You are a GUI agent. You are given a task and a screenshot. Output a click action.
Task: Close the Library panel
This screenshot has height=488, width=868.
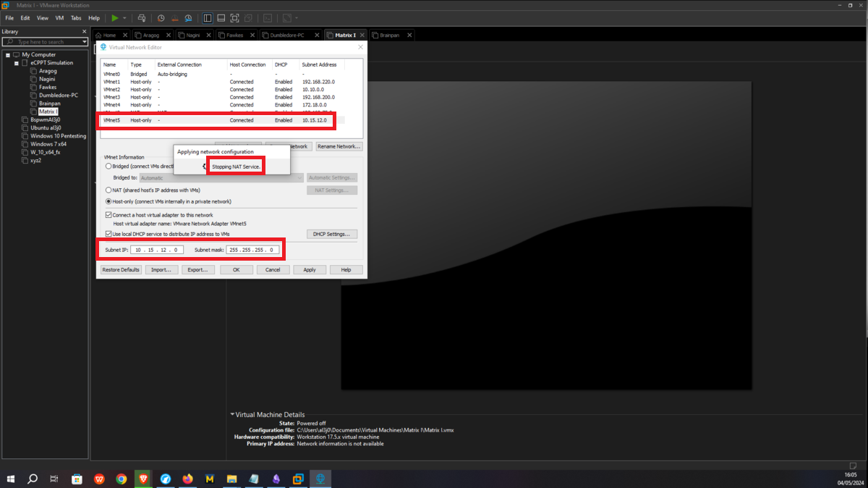84,32
